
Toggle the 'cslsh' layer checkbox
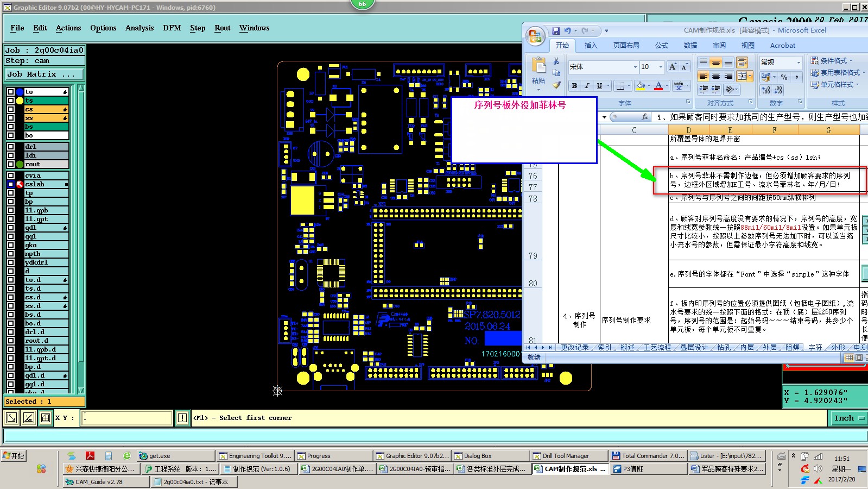tap(11, 184)
